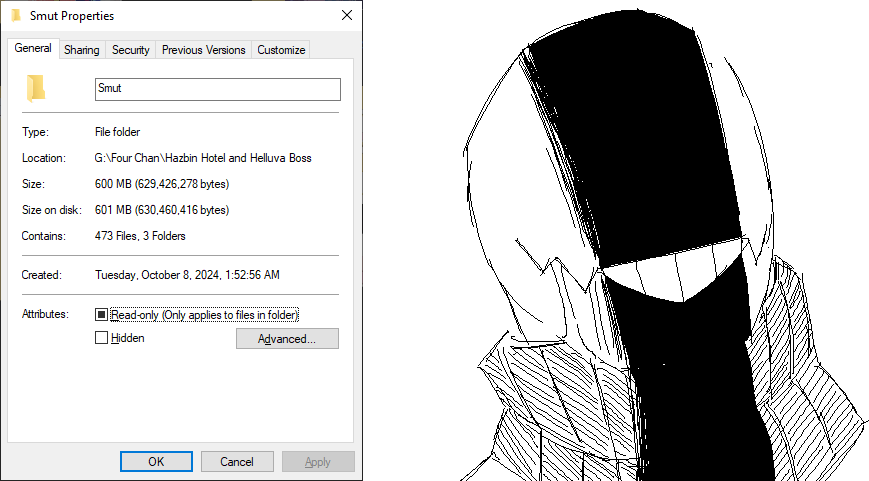The width and height of the screenshot is (869, 481).
Task: Enable the Hidden attribute checkbox
Action: pyautogui.click(x=101, y=337)
